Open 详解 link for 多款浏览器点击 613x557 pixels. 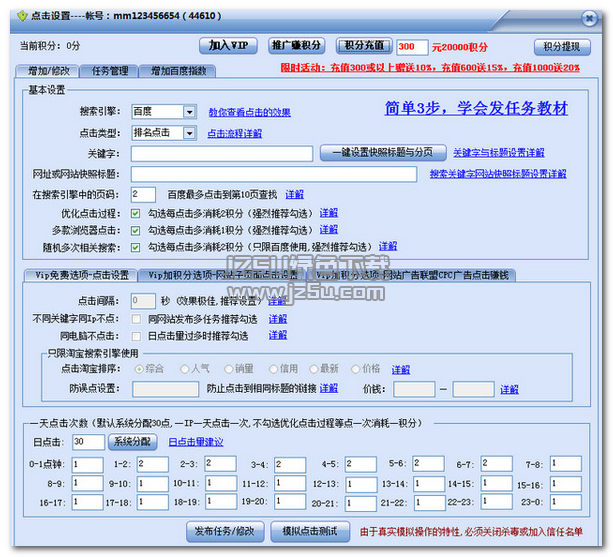(x=328, y=230)
